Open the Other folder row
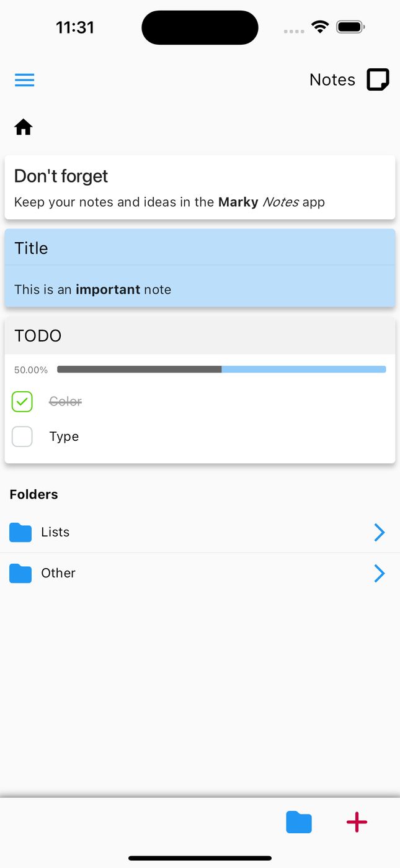400x868 pixels. tap(186, 573)
